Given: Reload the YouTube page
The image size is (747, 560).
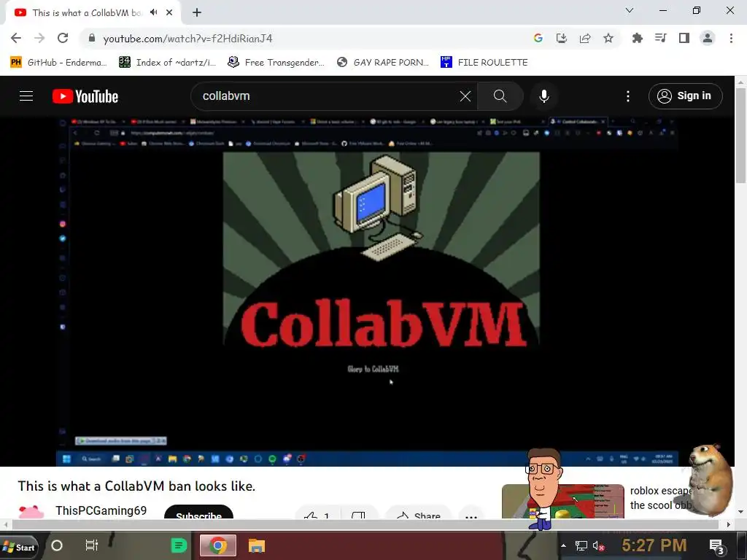Looking at the screenshot, I should coord(63,38).
